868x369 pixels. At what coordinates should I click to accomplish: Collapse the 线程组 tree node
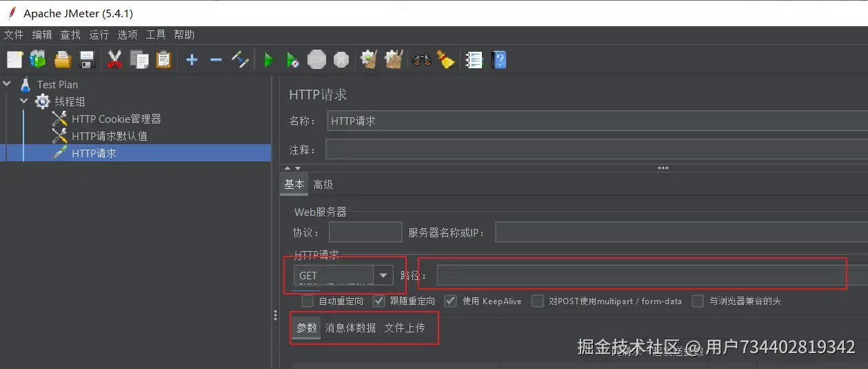[x=24, y=101]
